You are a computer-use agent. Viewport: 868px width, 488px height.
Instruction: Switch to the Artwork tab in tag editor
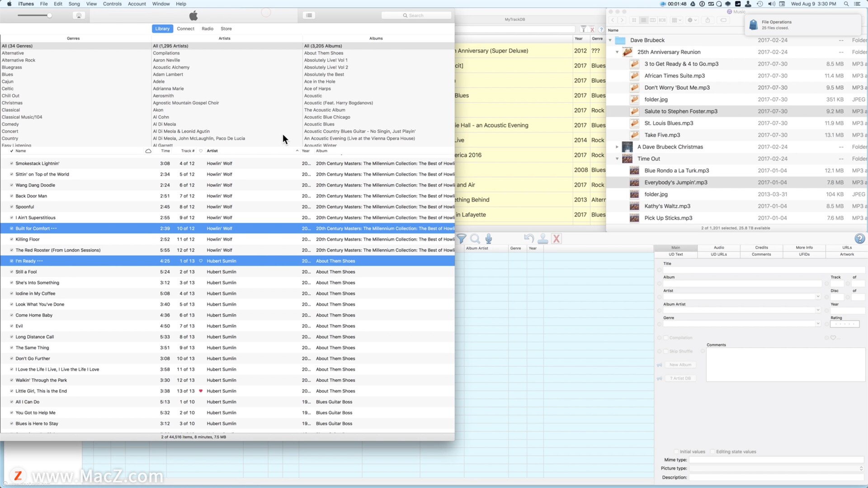[847, 254]
